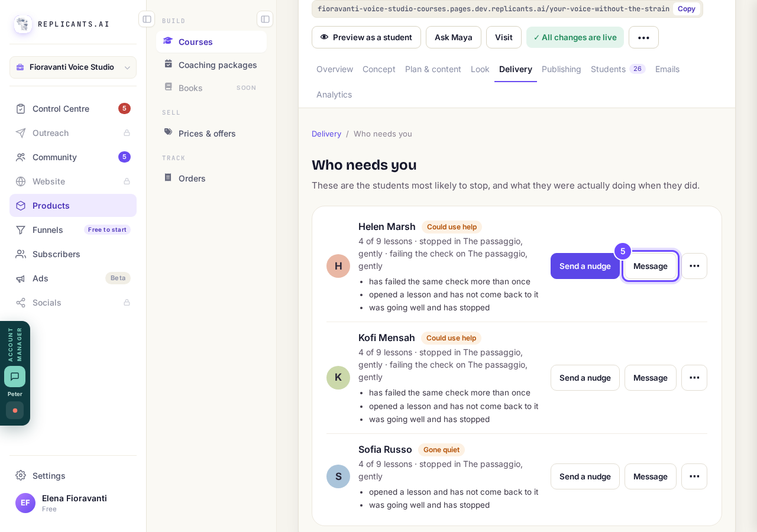Open the Students tab

pyautogui.click(x=618, y=69)
